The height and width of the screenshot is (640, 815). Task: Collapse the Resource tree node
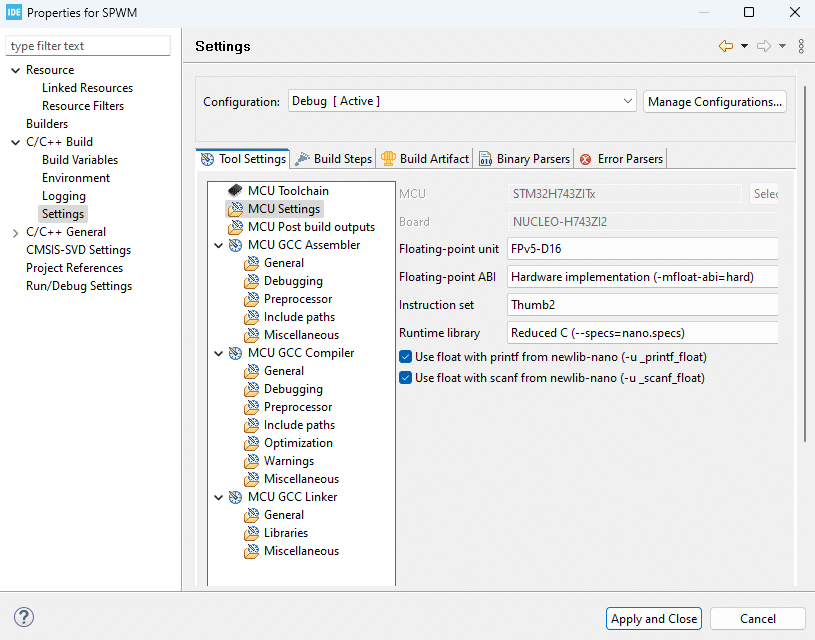pyautogui.click(x=16, y=70)
